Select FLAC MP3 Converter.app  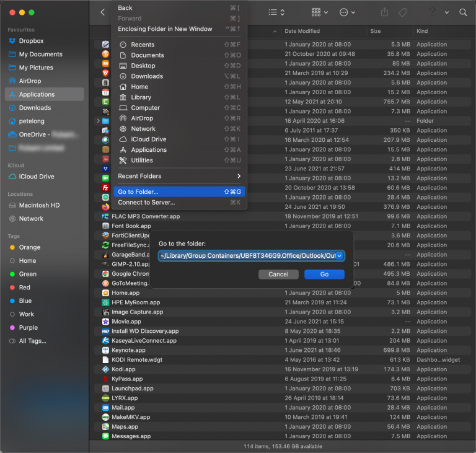point(146,216)
